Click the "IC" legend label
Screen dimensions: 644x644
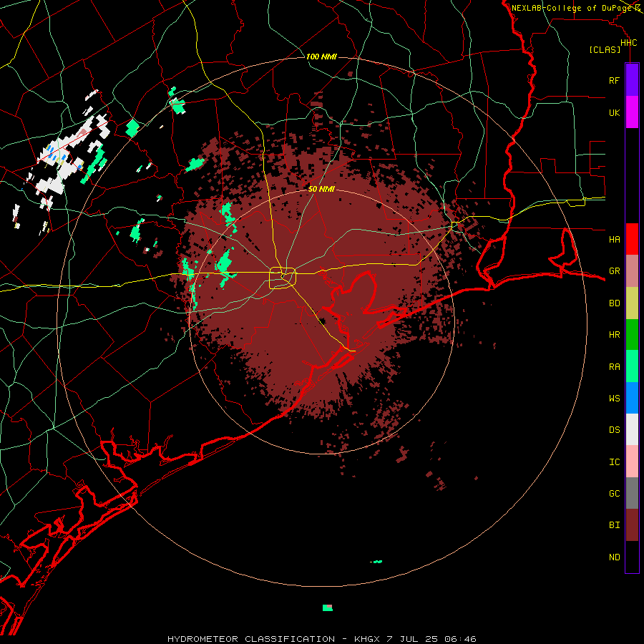pos(614,462)
